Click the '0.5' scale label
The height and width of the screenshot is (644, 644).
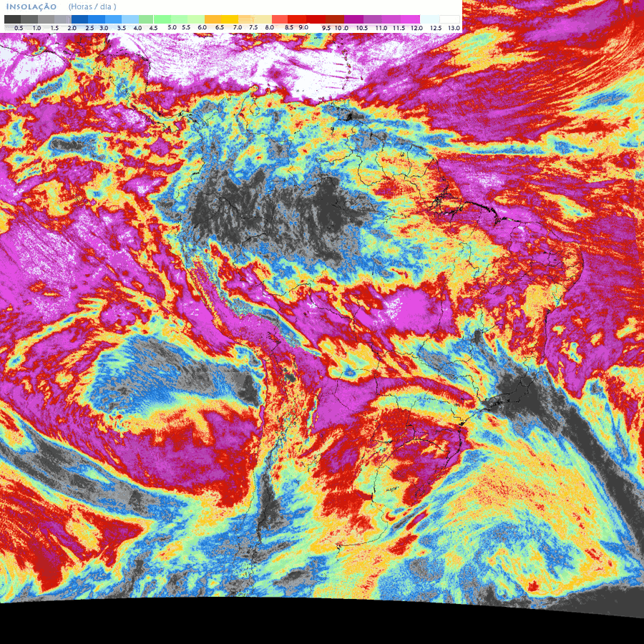click(19, 28)
